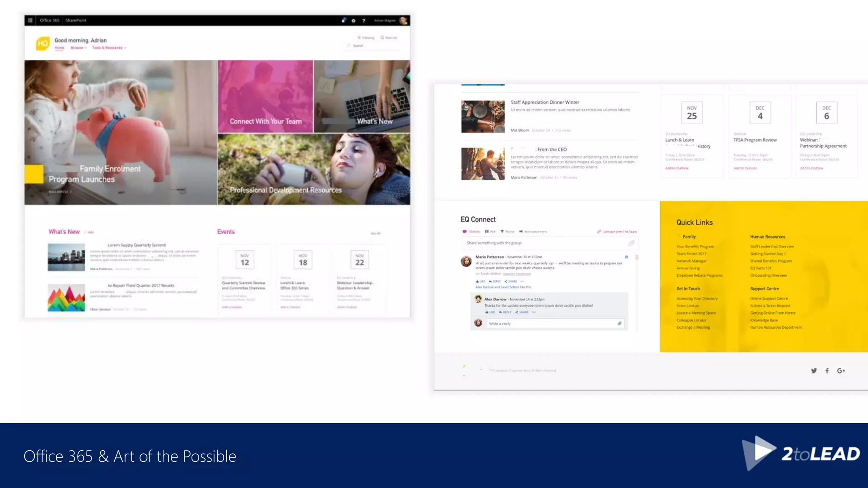Screen dimensions: 868x488
Task: Click the Share something with the group field
Action: click(x=550, y=243)
